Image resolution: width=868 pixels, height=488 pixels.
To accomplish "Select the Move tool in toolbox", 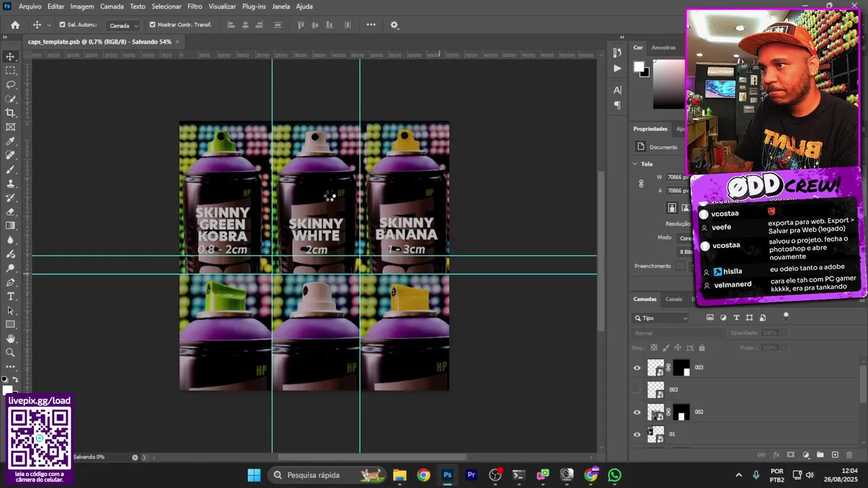I will coord(10,56).
